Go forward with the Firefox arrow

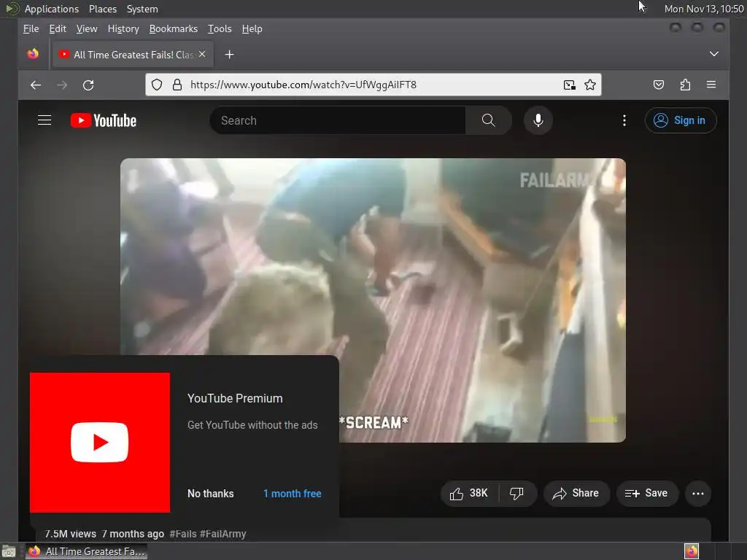[62, 85]
